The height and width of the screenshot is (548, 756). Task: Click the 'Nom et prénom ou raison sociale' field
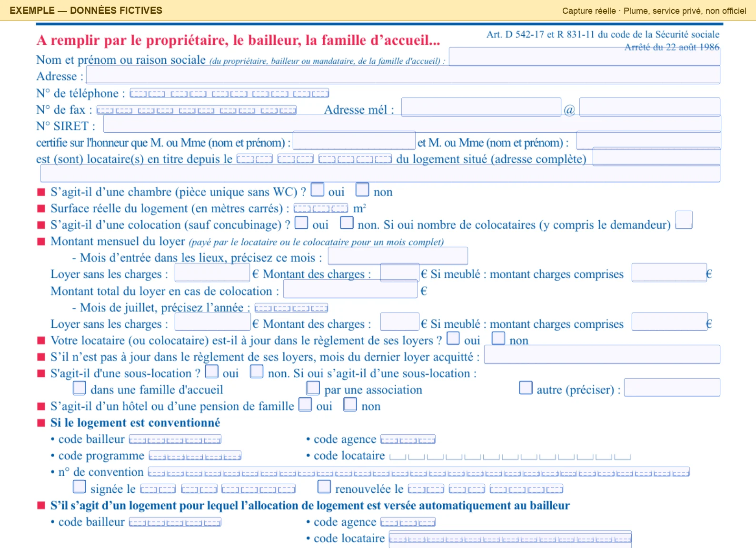585,57
